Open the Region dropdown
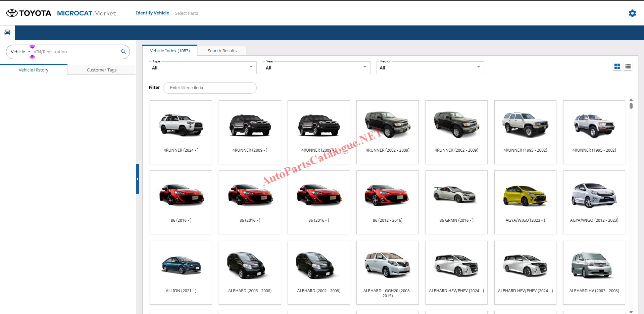Viewport: 644px width, 314px height. coord(430,68)
